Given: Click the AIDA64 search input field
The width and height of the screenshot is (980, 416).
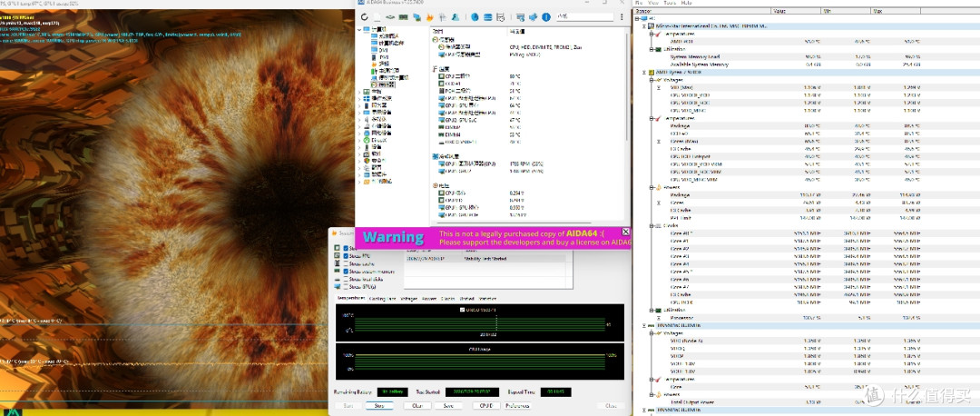Looking at the screenshot, I should (x=585, y=17).
